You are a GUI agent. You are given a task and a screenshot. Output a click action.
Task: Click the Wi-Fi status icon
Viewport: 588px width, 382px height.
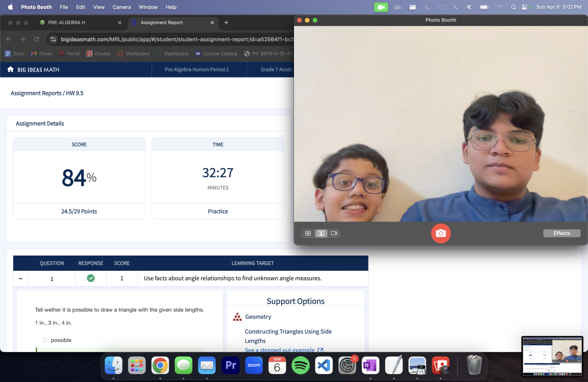(x=500, y=7)
